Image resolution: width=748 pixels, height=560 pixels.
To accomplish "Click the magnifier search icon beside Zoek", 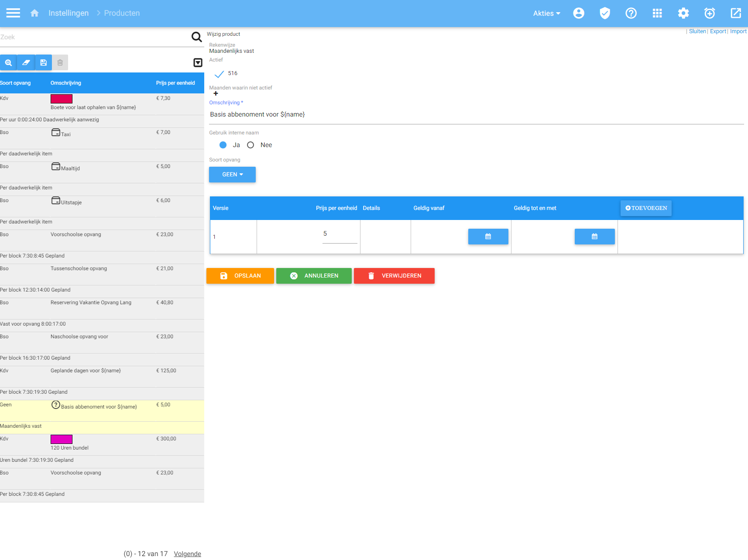I will pos(197,37).
